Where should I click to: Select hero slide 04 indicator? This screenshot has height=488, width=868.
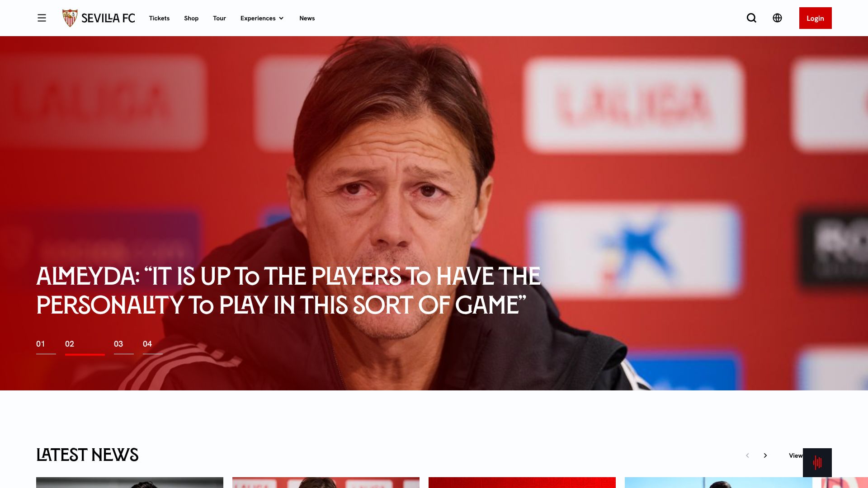(152, 347)
